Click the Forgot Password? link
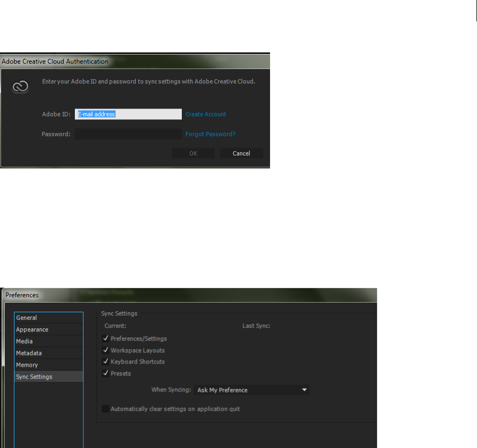This screenshot has height=448, width=477. (x=210, y=134)
